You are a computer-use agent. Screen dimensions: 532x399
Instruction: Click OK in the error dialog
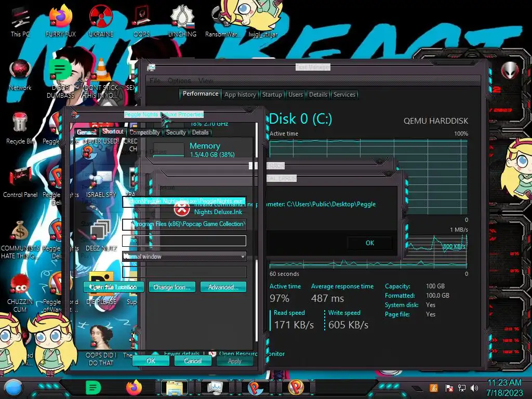pyautogui.click(x=369, y=243)
